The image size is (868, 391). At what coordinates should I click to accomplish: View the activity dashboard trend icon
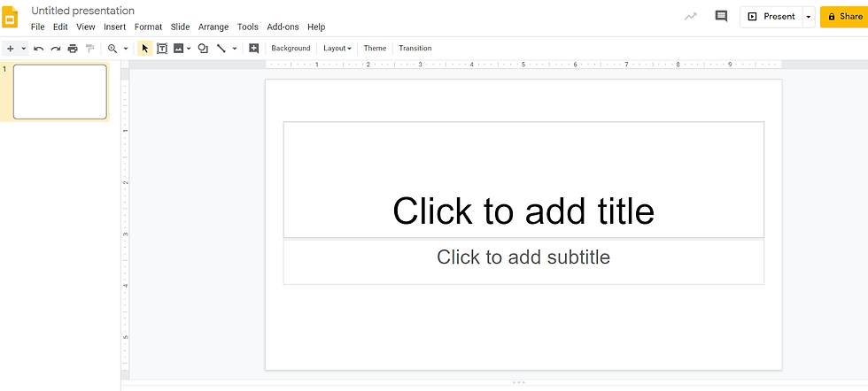click(690, 17)
